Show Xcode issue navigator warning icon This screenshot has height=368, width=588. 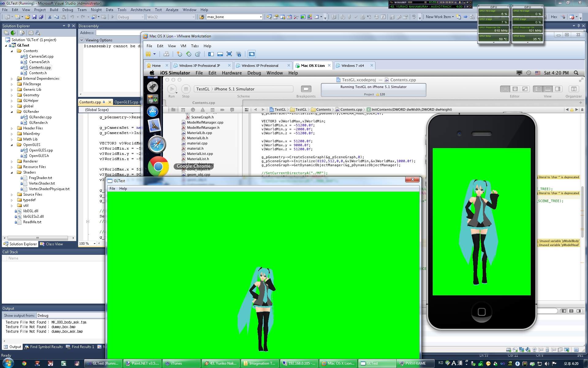click(203, 110)
